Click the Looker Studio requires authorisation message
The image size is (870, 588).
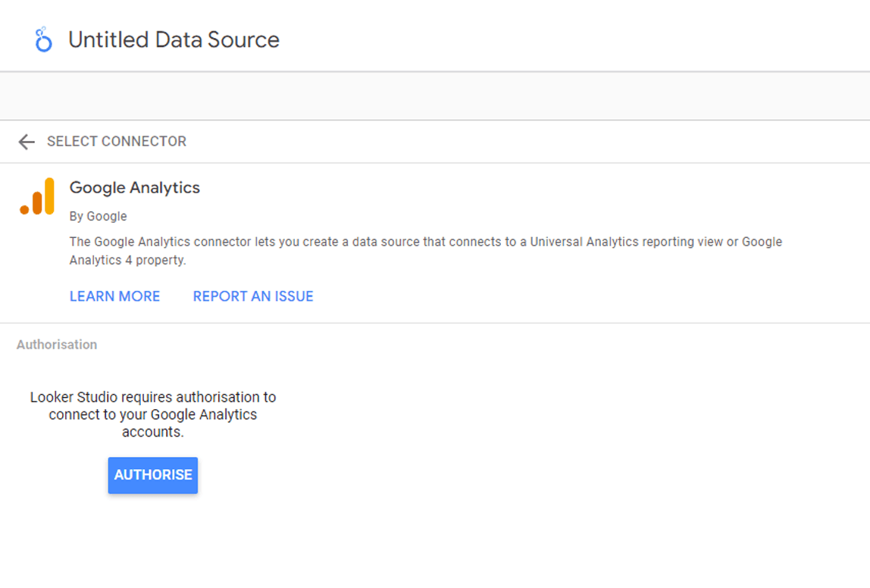(153, 414)
